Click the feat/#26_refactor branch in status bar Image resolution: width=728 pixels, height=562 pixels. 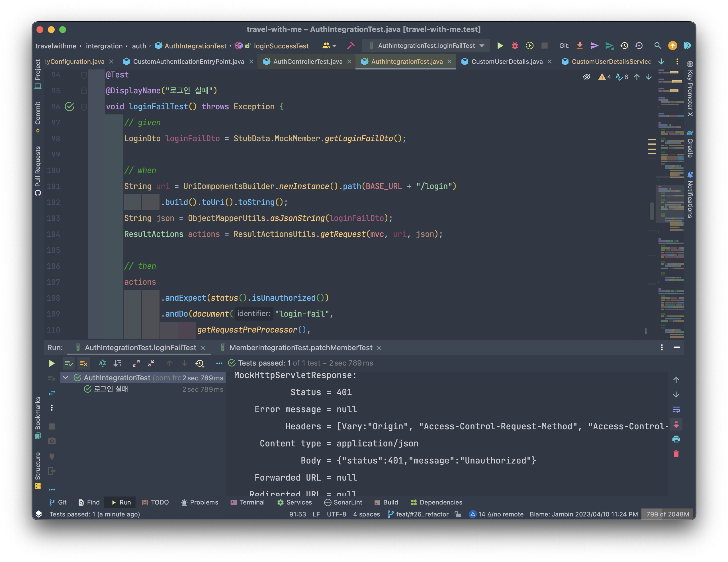tap(422, 514)
